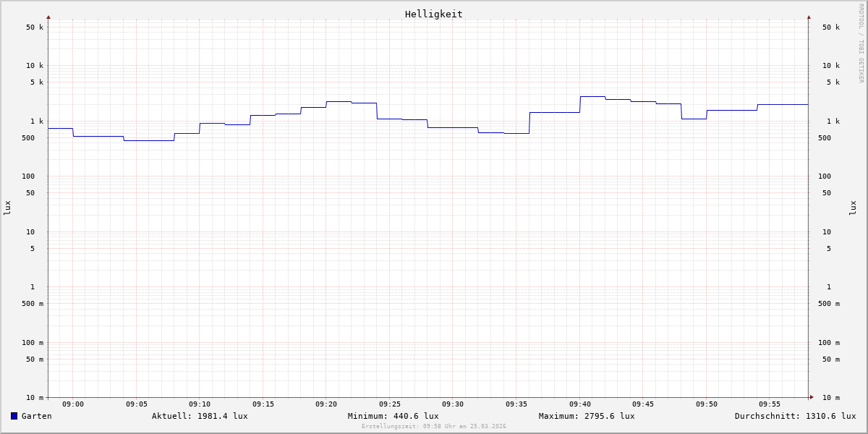Click the 09:25 time axis label
Image resolution: width=868 pixels, height=434 pixels.
[x=390, y=404]
